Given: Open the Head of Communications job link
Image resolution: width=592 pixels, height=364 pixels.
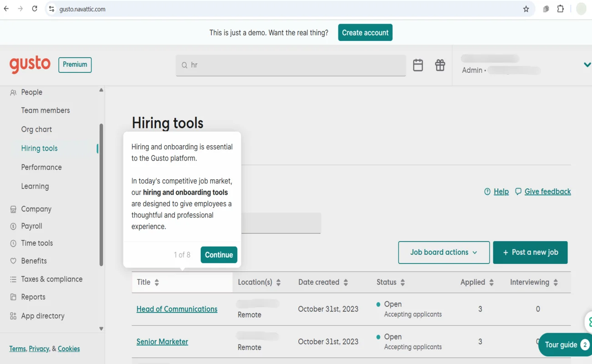Looking at the screenshot, I should point(177,309).
